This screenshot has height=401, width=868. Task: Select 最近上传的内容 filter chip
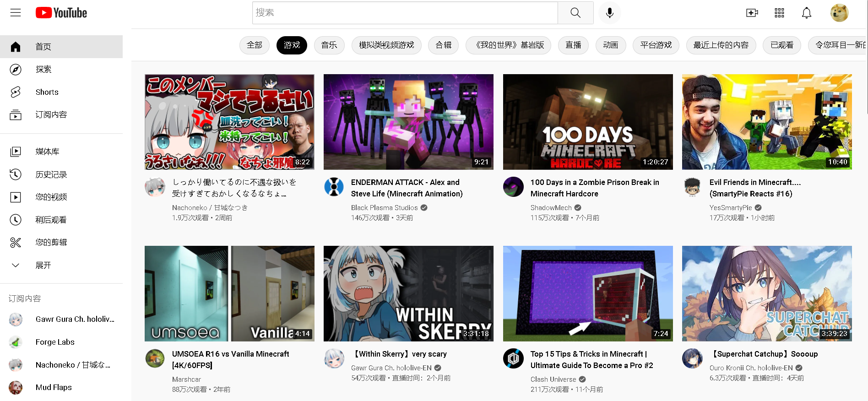pos(721,45)
